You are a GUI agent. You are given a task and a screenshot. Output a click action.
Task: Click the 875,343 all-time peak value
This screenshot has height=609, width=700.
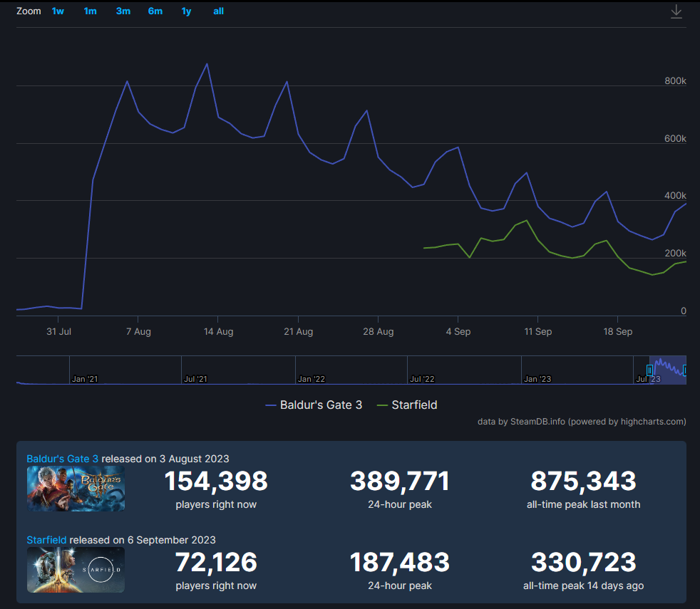pyautogui.click(x=584, y=481)
